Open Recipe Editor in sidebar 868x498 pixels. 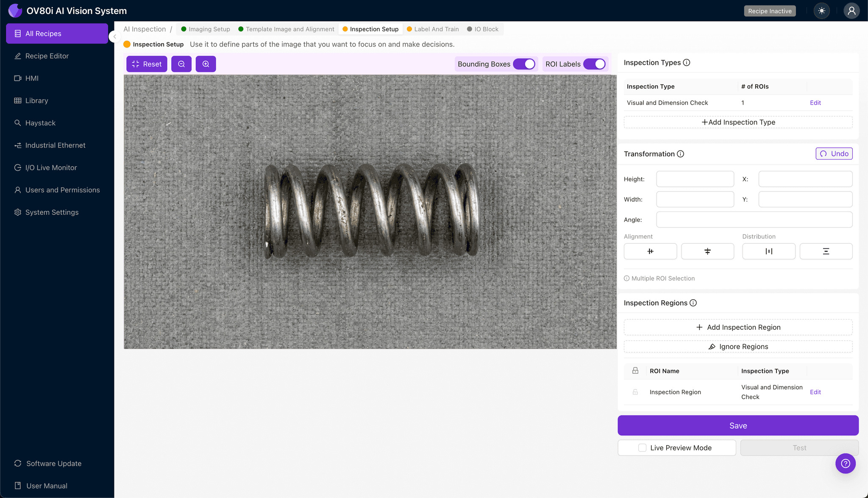(57, 56)
